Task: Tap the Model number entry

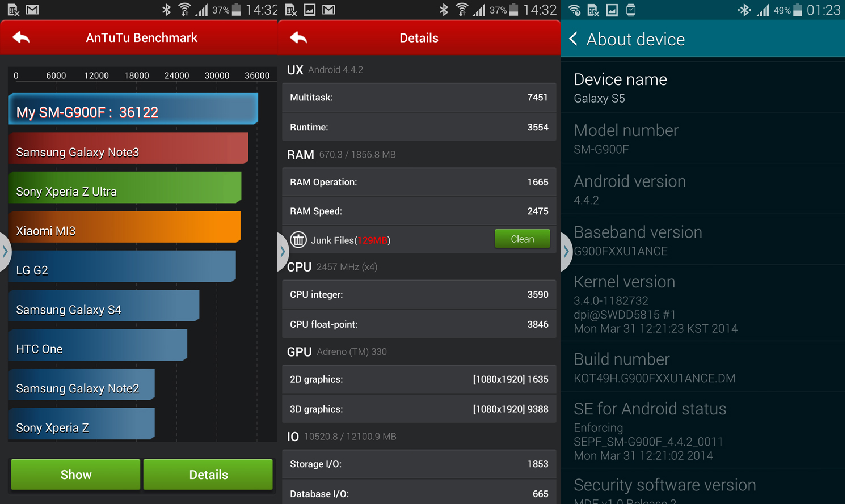Action: tap(703, 138)
